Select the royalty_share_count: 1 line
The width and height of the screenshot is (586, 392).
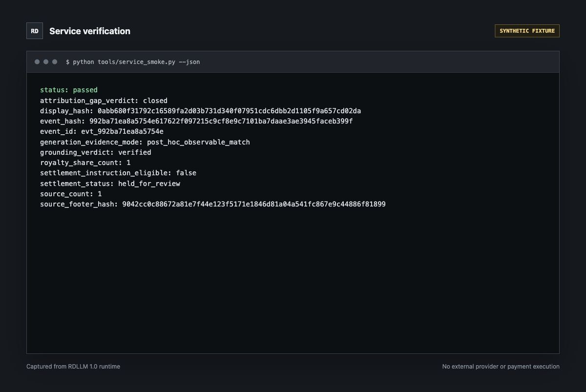pos(85,163)
